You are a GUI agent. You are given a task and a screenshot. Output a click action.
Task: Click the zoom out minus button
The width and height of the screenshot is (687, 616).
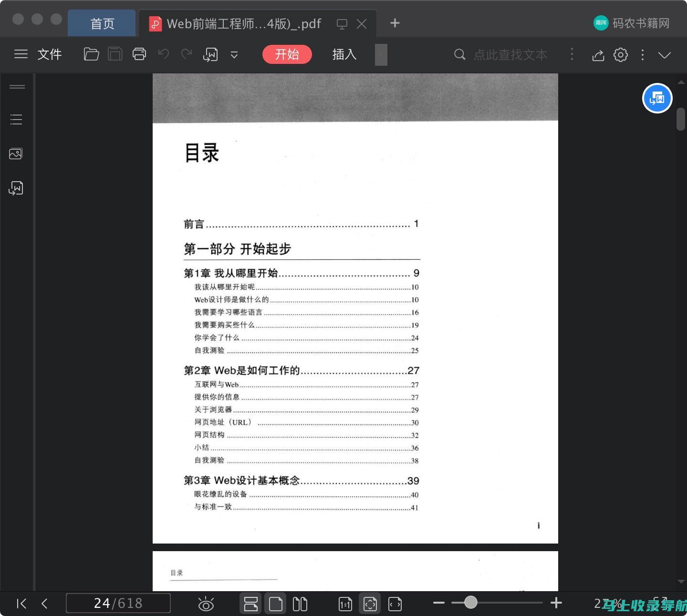tap(439, 603)
